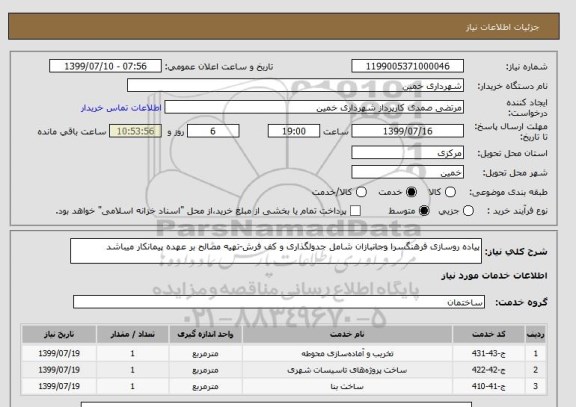Viewport: 576px width, 407px height.
Task: Choose the متوسط purchase process option
Action: pos(424,211)
